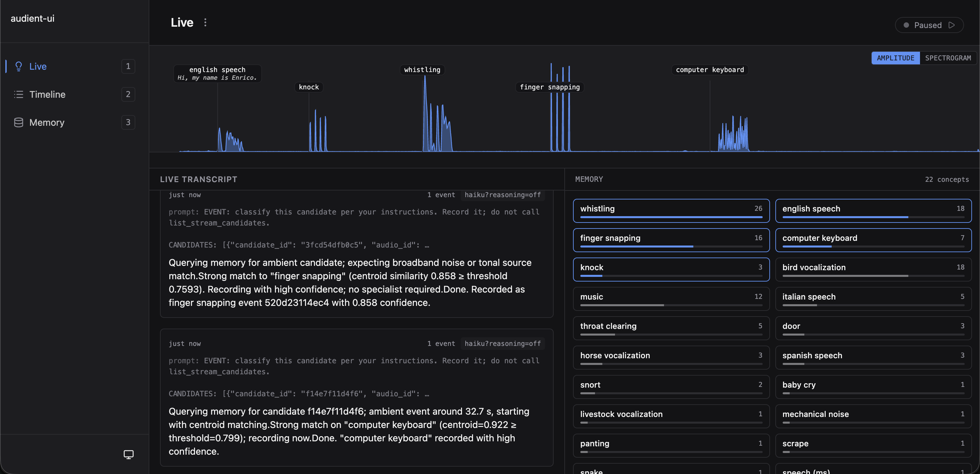Screen dimensions: 980x474
Task: Click the play triangle in Paused button
Action: (x=951, y=25)
